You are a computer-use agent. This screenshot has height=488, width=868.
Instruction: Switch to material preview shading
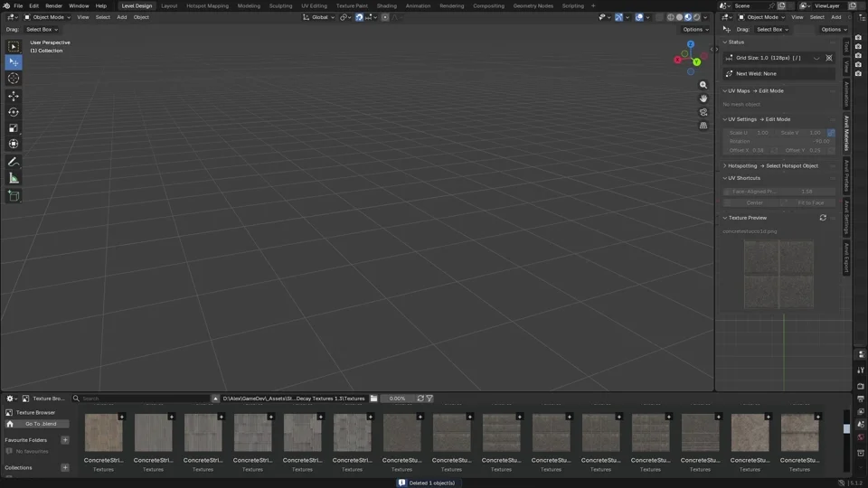tap(688, 17)
